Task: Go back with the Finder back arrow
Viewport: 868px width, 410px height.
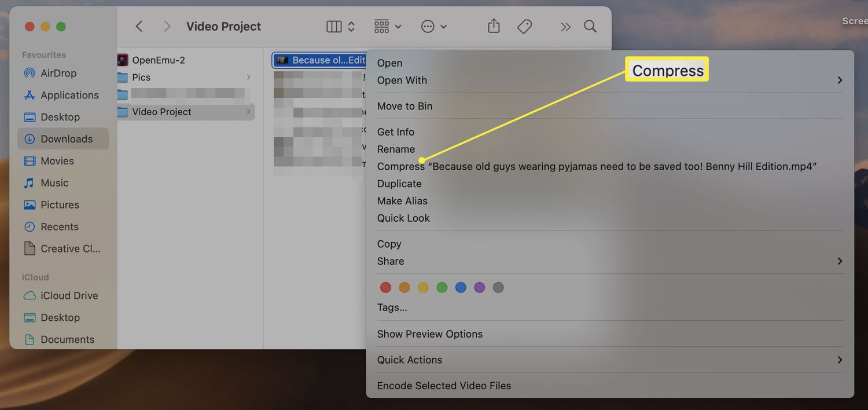Action: [139, 26]
